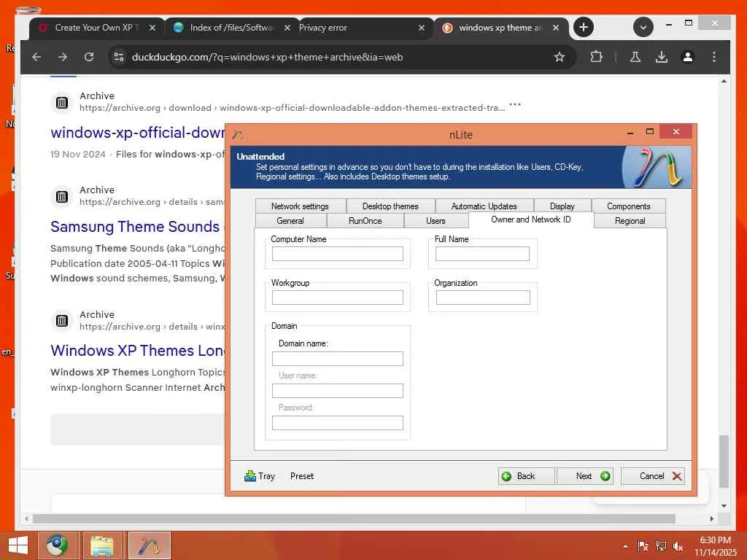747x560 pixels.
Task: Open more options dots for first result
Action: click(x=515, y=104)
